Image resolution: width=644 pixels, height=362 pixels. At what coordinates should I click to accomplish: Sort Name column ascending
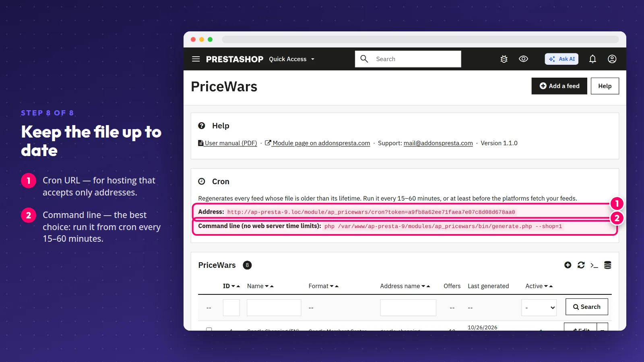(272, 286)
